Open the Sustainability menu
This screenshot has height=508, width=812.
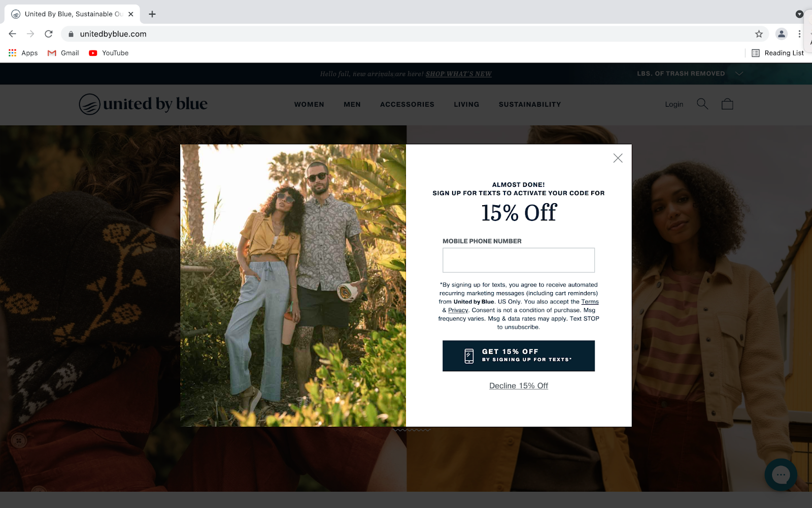pyautogui.click(x=530, y=104)
